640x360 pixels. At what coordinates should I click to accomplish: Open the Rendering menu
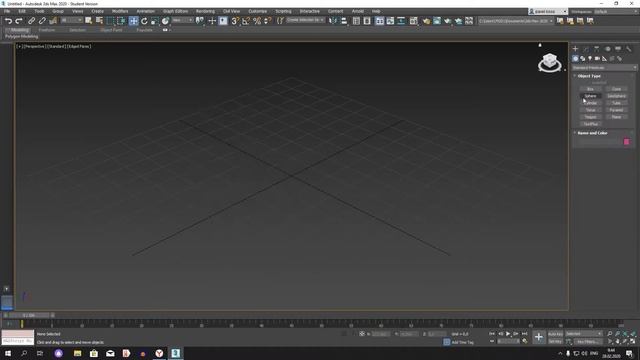point(205,11)
